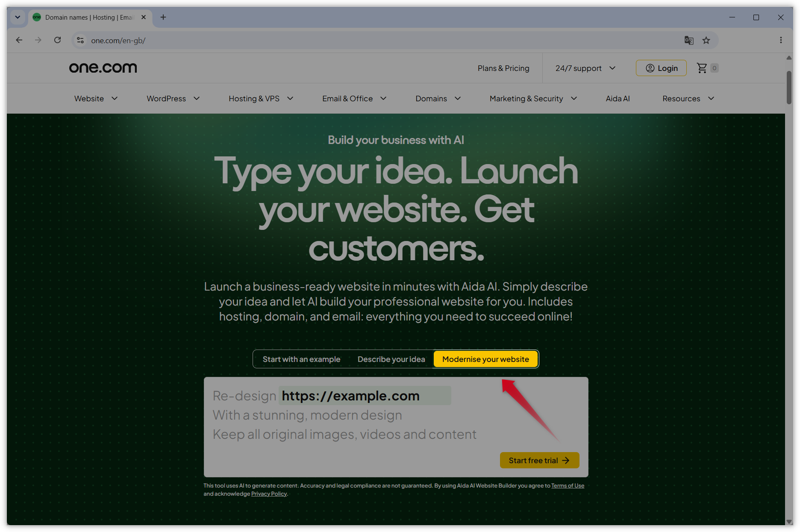Viewport: 800px width, 532px height.
Task: Open the Terms of Use link
Action: point(568,486)
